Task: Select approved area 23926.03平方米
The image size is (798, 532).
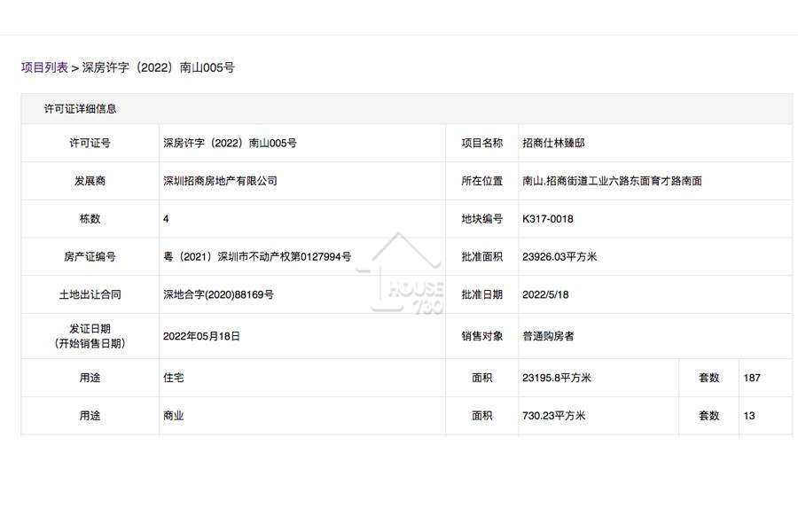Action: pyautogui.click(x=559, y=256)
